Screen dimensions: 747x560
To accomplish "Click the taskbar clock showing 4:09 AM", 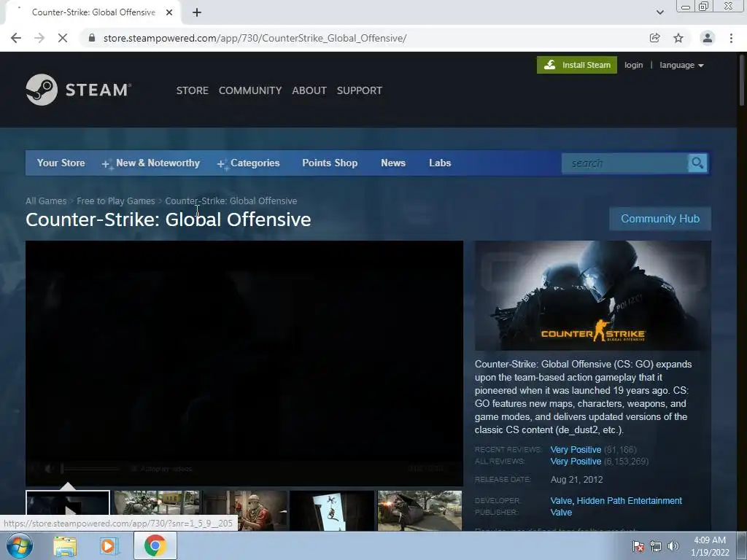I will pos(710,546).
